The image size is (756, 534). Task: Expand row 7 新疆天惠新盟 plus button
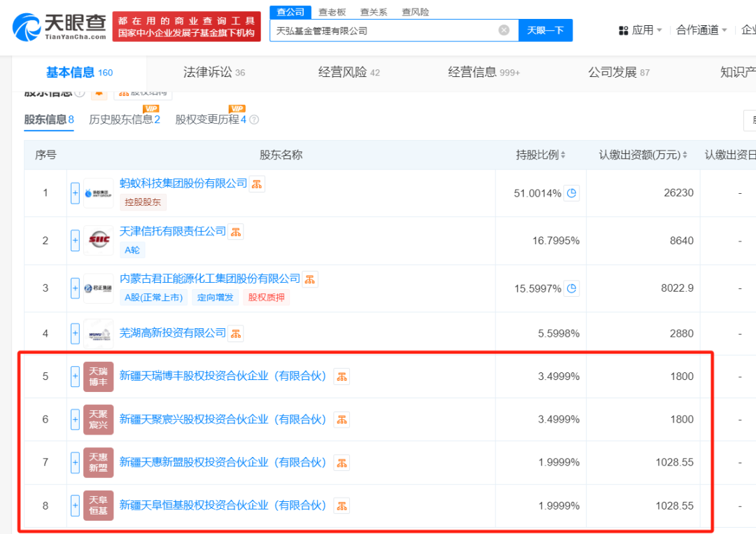click(x=75, y=462)
